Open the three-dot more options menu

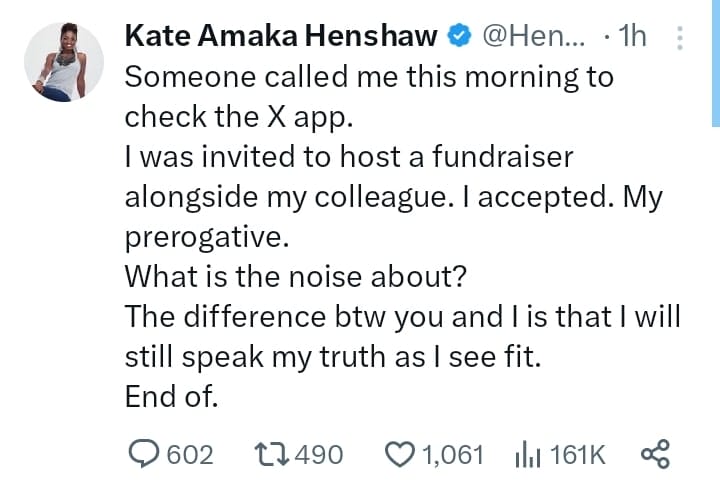681,38
